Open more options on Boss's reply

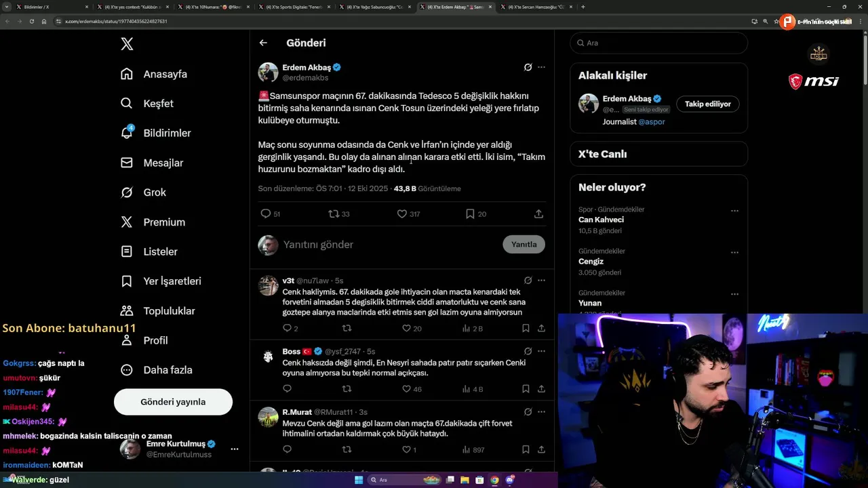pyautogui.click(x=541, y=351)
